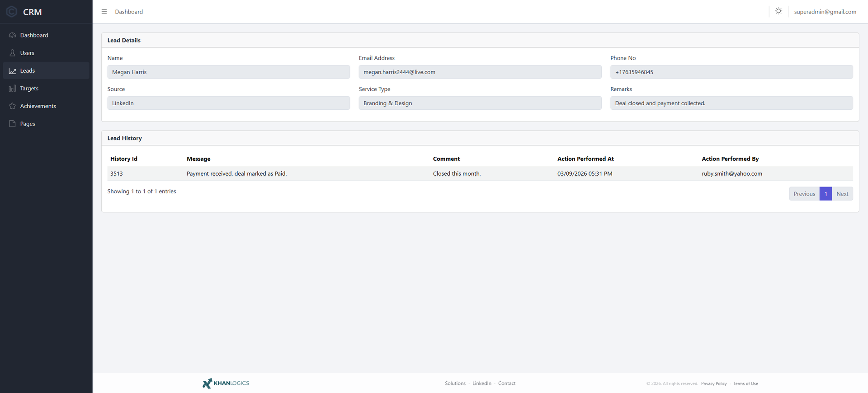
Task: Click 'Payment received, deal marked as Paid.' message
Action: [236, 173]
